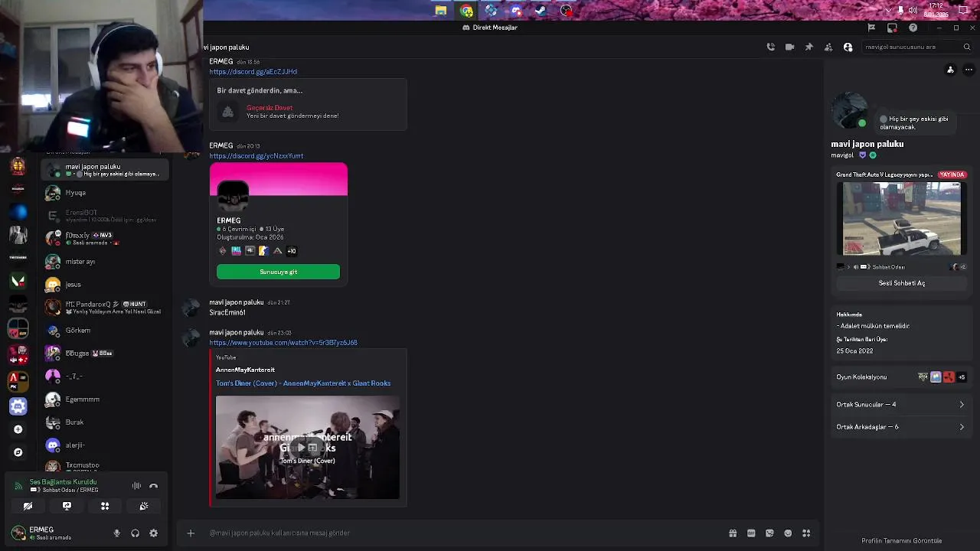Click the plus attach button beside message box
The image size is (980, 551).
[x=191, y=533]
